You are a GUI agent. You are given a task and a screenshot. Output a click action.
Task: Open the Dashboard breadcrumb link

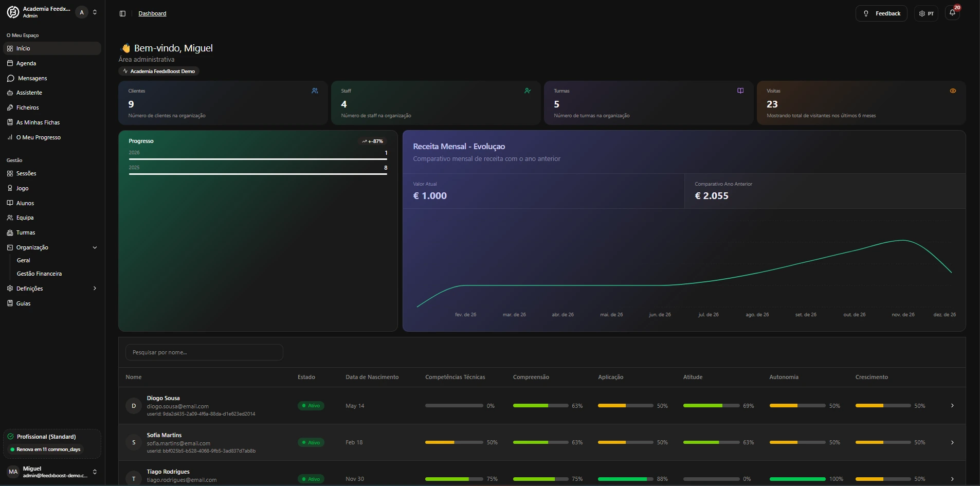click(152, 13)
